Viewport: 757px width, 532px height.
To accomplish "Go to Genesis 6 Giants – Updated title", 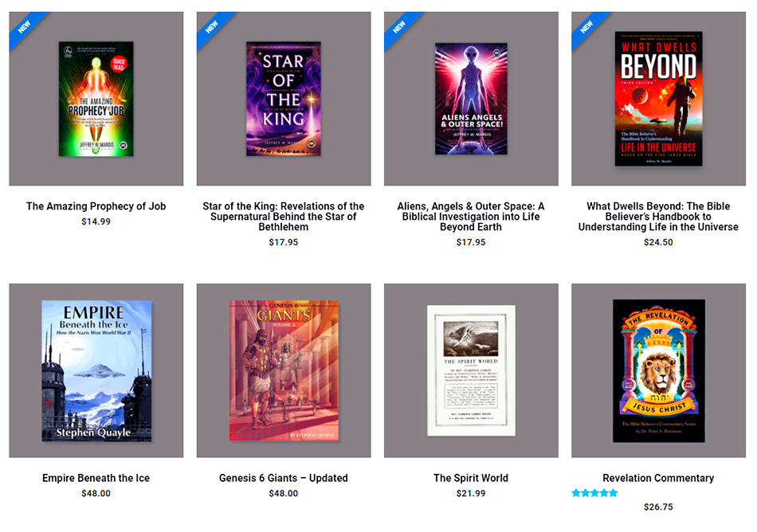I will click(x=284, y=478).
